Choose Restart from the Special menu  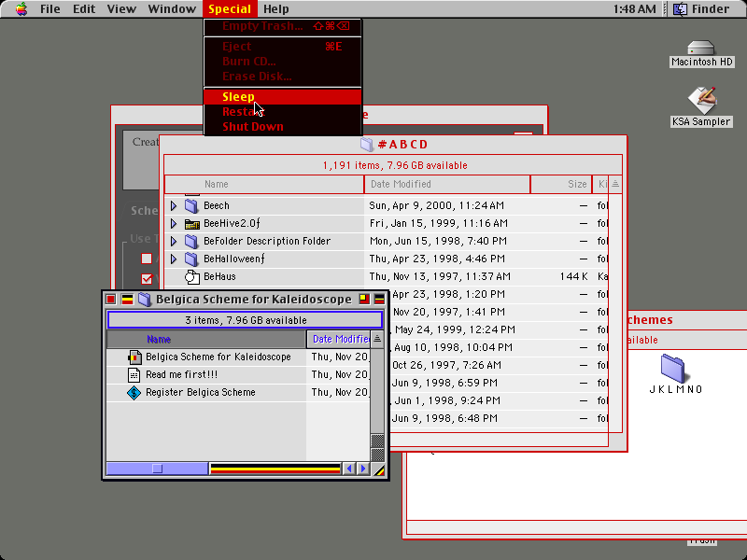pyautogui.click(x=283, y=112)
